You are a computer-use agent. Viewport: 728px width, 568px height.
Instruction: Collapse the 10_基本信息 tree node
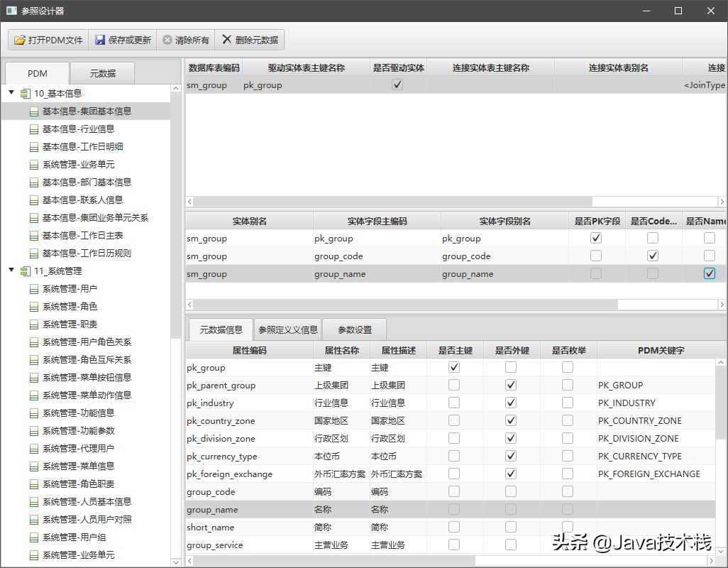click(x=11, y=92)
